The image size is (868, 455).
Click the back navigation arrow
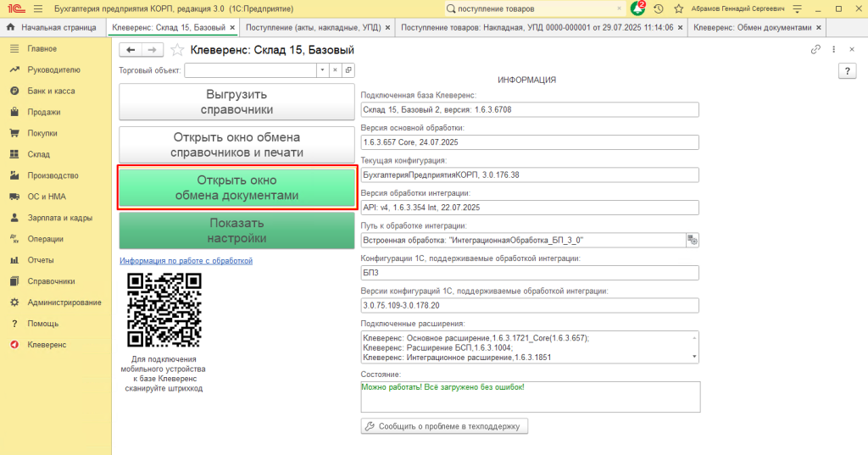131,50
